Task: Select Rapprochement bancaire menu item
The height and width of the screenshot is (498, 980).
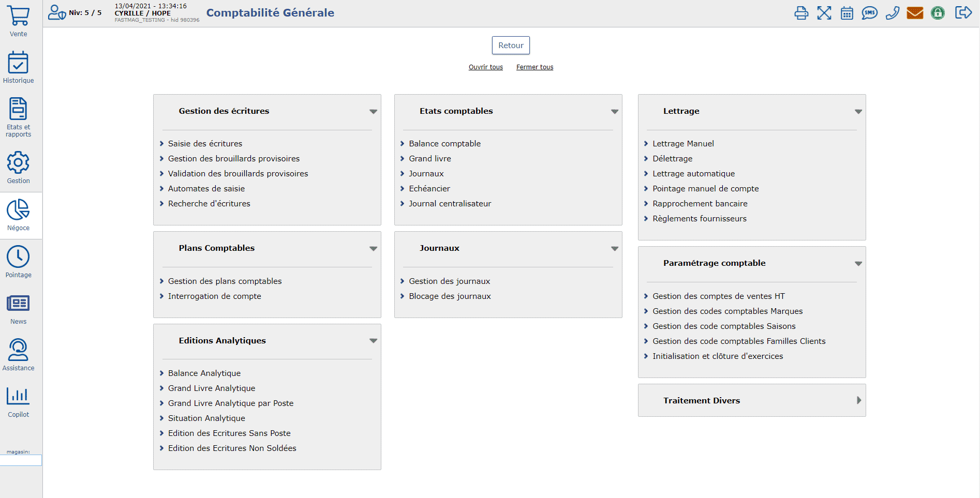Action: pos(700,204)
